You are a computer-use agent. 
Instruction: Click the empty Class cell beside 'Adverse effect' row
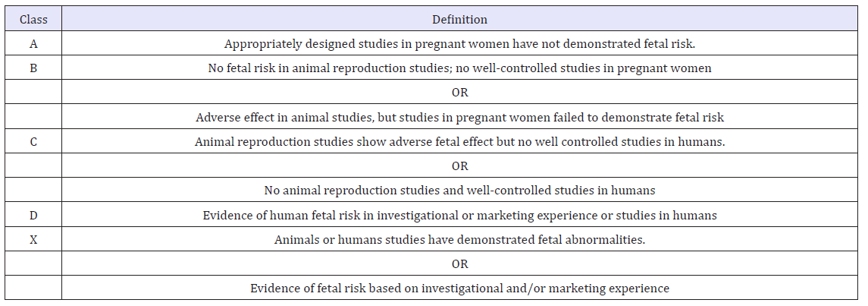(33, 118)
